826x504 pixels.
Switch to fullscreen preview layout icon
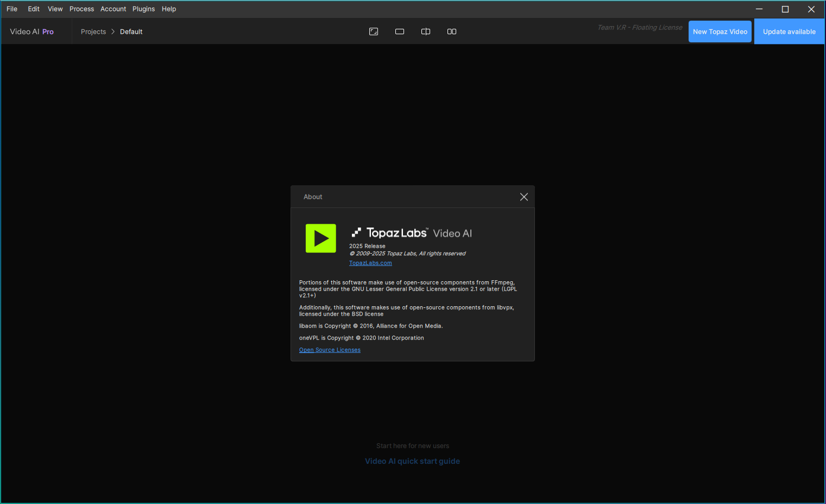click(x=374, y=31)
